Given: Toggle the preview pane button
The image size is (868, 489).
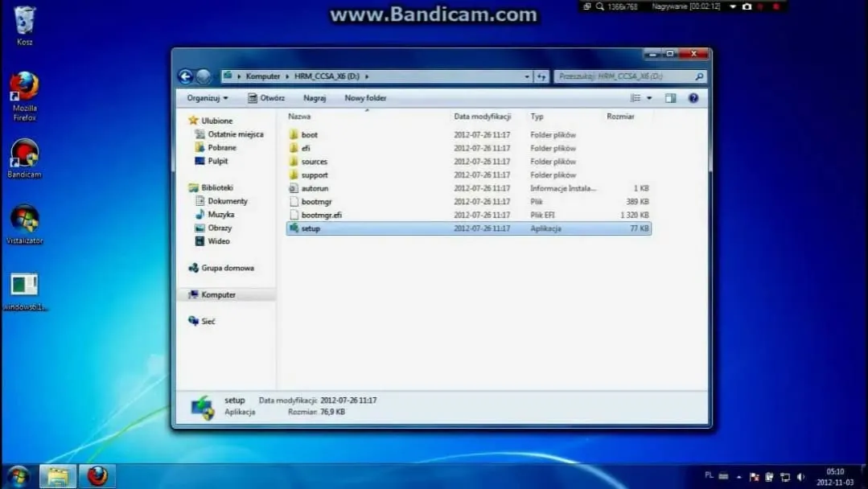Looking at the screenshot, I should pyautogui.click(x=670, y=98).
